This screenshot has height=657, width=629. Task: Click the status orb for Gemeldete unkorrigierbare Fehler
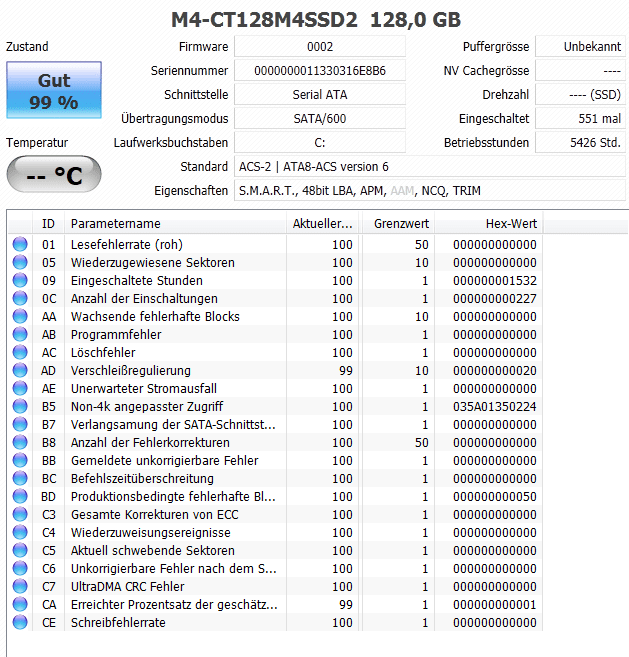(20, 460)
